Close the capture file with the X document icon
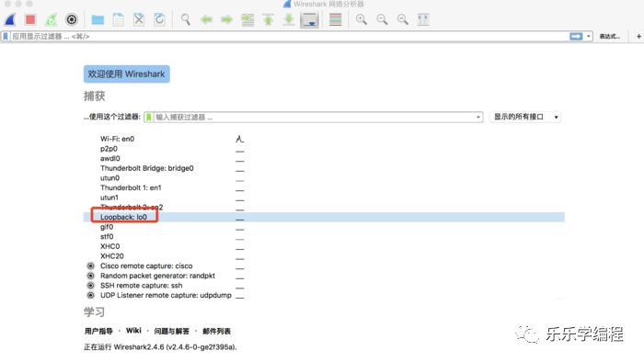 (x=139, y=19)
